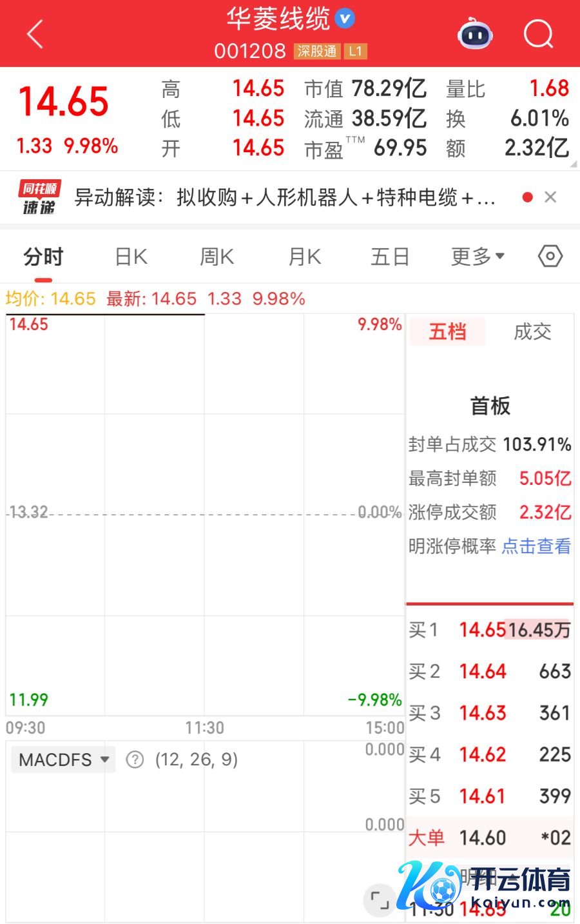Open the search magnifier icon
Screen dimensions: 580x924
click(x=538, y=34)
